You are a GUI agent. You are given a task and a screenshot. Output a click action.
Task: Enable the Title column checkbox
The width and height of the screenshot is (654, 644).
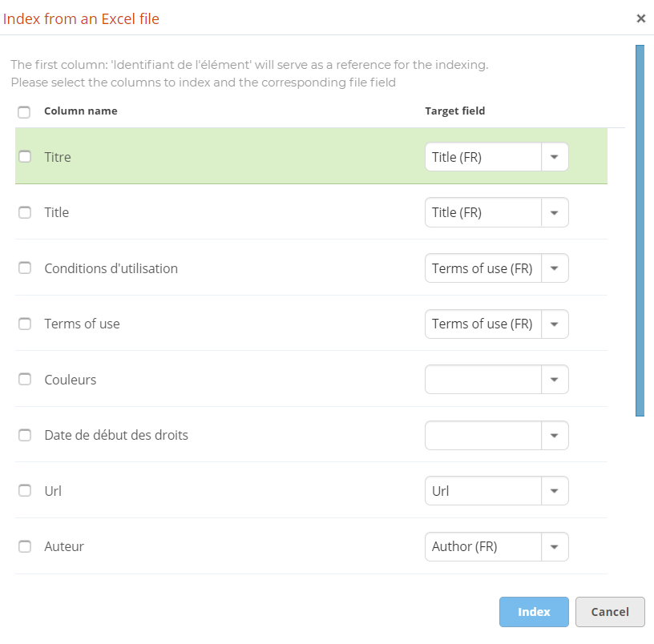click(x=25, y=212)
